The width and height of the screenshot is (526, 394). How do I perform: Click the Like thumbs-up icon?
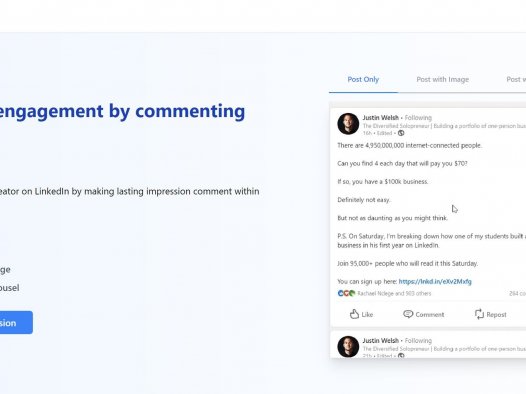click(354, 314)
